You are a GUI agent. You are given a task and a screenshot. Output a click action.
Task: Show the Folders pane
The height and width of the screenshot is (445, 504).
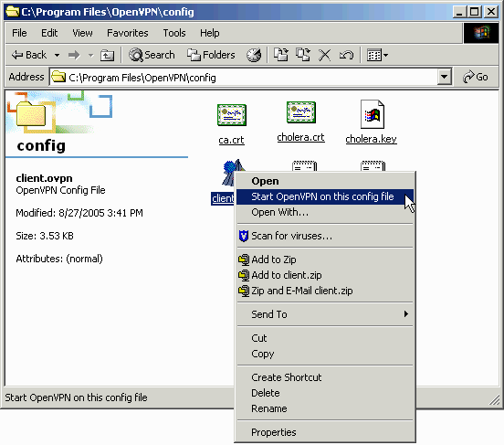click(211, 55)
